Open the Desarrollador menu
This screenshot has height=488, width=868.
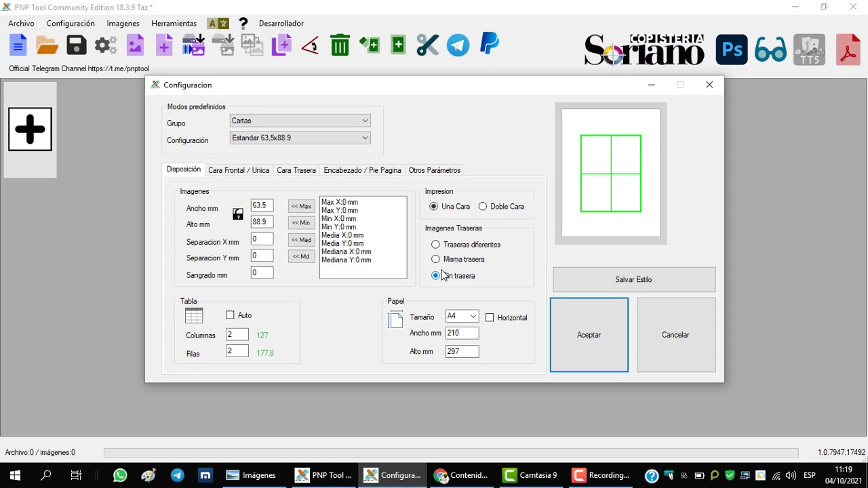281,23
